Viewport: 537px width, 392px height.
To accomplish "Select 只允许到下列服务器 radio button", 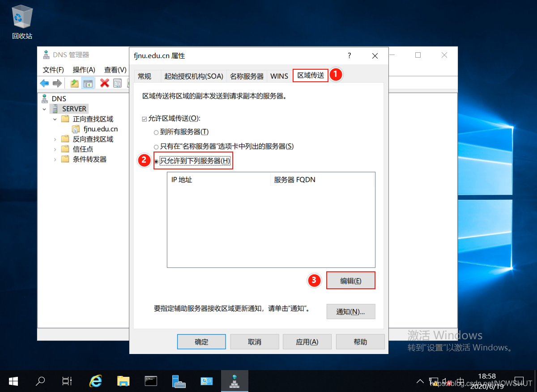I will pyautogui.click(x=156, y=161).
